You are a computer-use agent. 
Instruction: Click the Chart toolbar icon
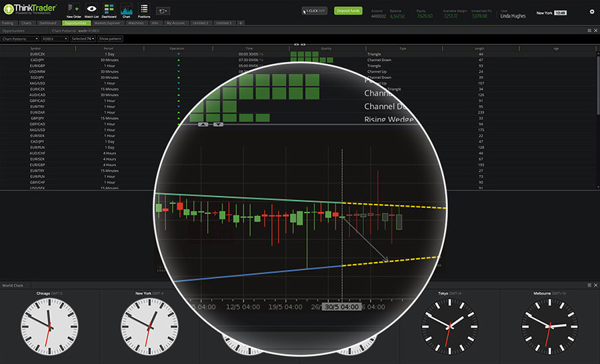(126, 9)
